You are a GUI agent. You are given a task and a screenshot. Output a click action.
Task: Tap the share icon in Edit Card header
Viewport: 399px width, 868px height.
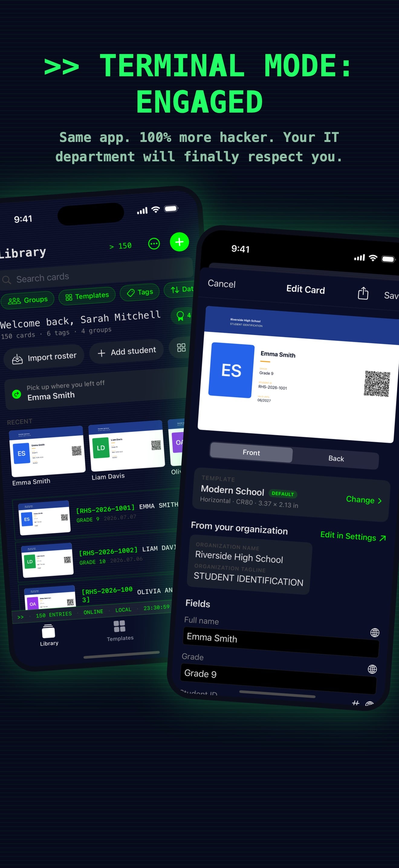tap(363, 293)
